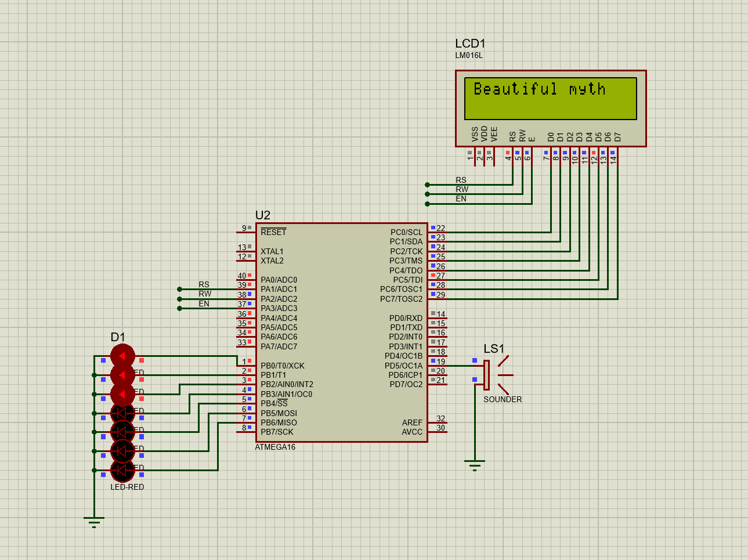Image resolution: width=748 pixels, height=560 pixels.
Task: Click the ground symbol below the LED column
Action: (x=93, y=519)
